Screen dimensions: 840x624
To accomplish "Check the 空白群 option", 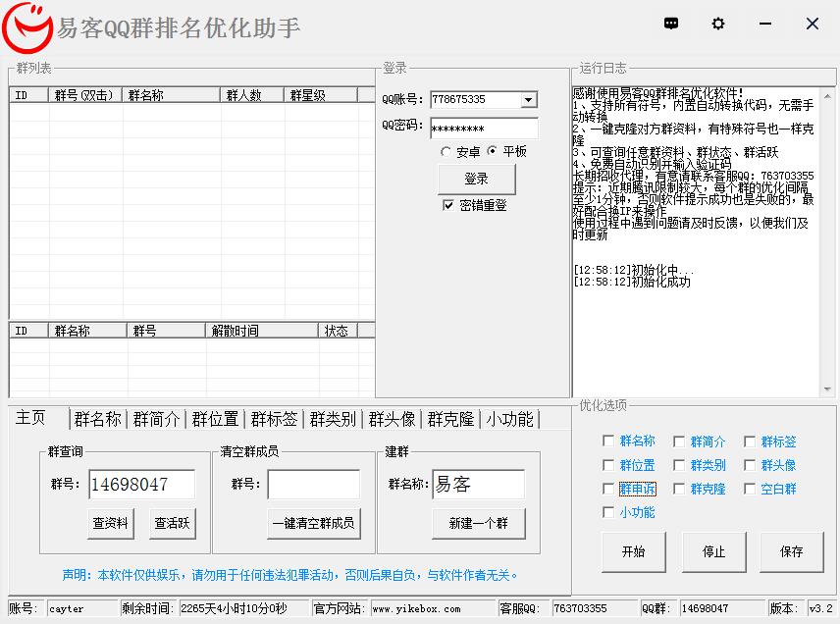I will tap(750, 489).
